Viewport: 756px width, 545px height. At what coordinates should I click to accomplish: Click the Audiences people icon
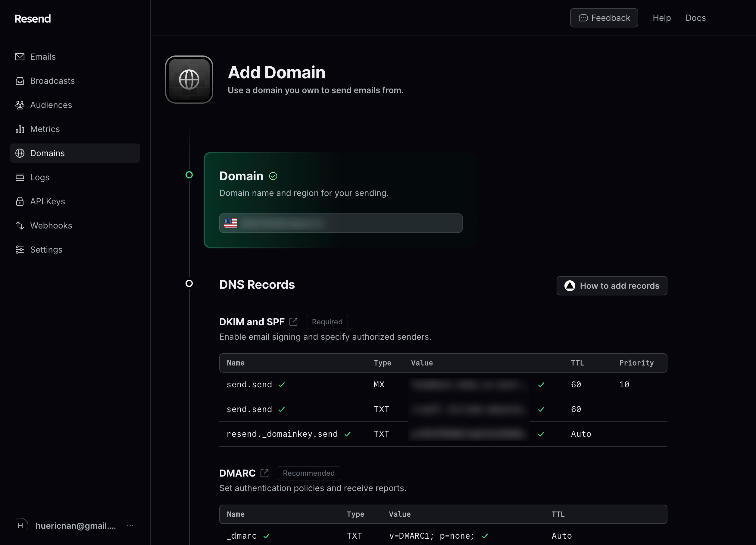coord(20,105)
